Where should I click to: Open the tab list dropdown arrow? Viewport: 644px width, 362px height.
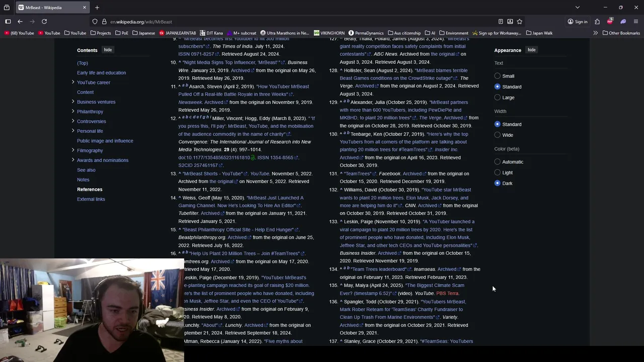click(578, 8)
